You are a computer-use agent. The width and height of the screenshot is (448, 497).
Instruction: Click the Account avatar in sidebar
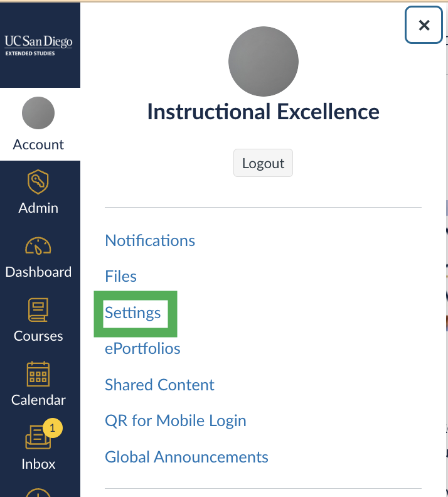click(38, 114)
